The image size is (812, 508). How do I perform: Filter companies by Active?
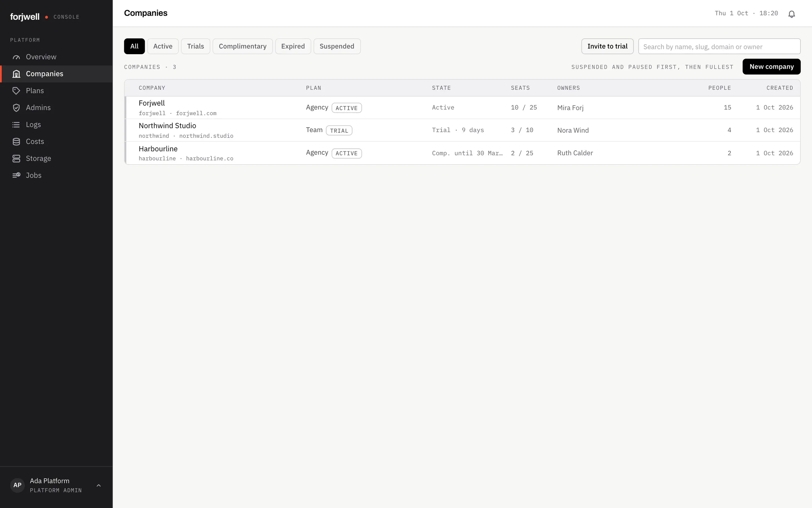click(x=163, y=46)
